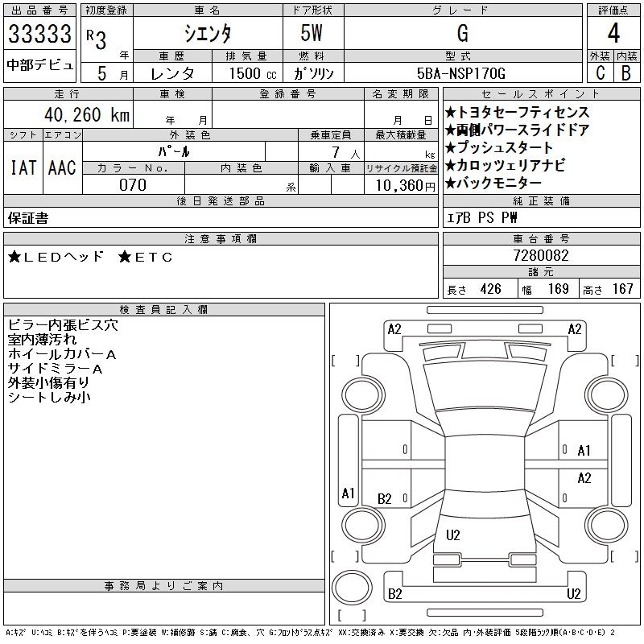Select inspector note 外装小傷有り
The width and height of the screenshot is (644, 644).
click(x=48, y=383)
